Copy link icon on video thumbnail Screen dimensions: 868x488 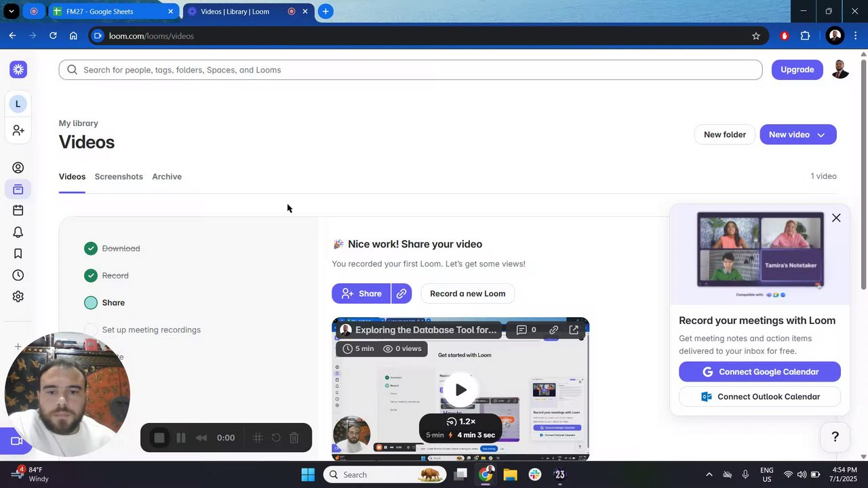point(554,330)
